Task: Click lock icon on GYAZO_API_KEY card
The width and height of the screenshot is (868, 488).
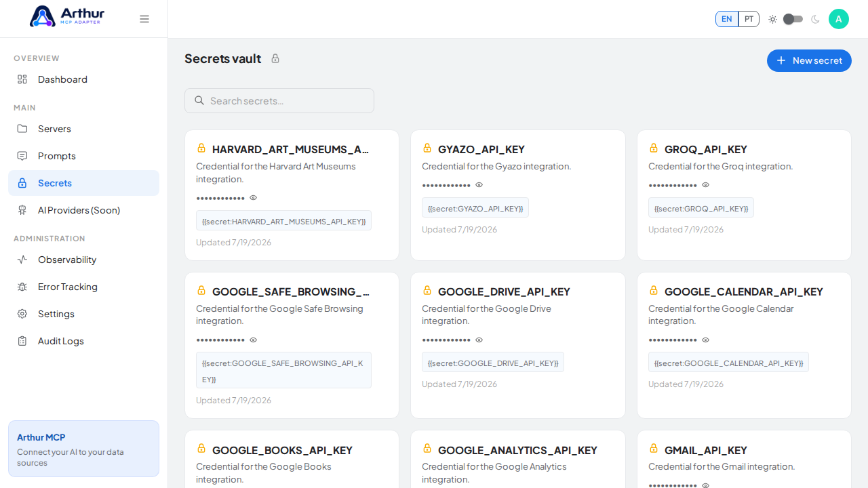Action: [427, 148]
